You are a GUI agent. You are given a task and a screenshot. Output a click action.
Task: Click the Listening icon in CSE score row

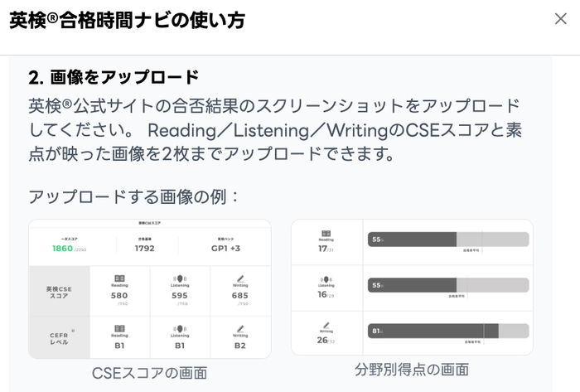(179, 278)
